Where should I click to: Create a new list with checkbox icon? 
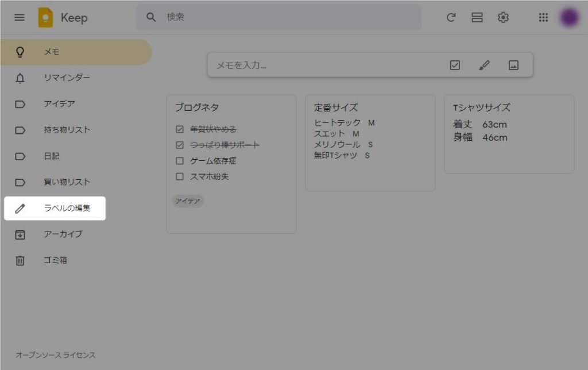coord(455,65)
